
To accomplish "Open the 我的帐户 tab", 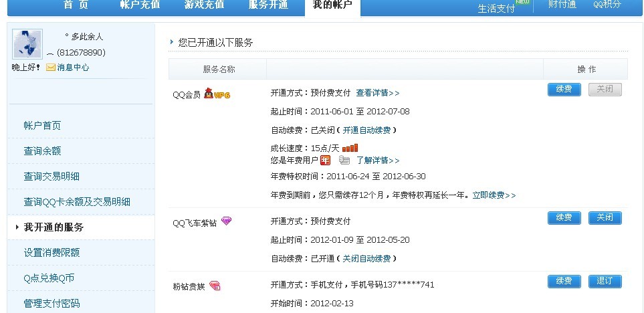I will [x=332, y=5].
